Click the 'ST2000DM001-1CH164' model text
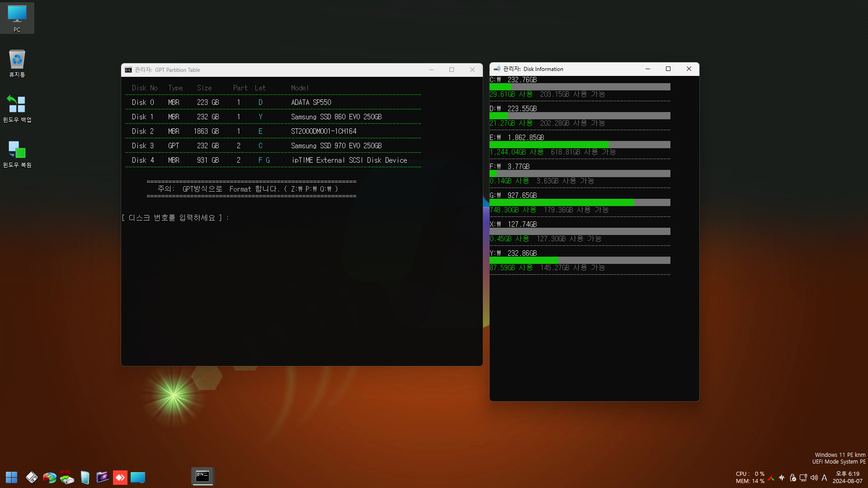 [x=324, y=131]
